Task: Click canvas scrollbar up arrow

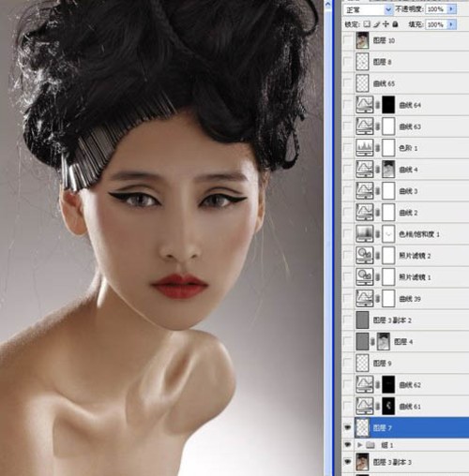Action: tap(327, 5)
